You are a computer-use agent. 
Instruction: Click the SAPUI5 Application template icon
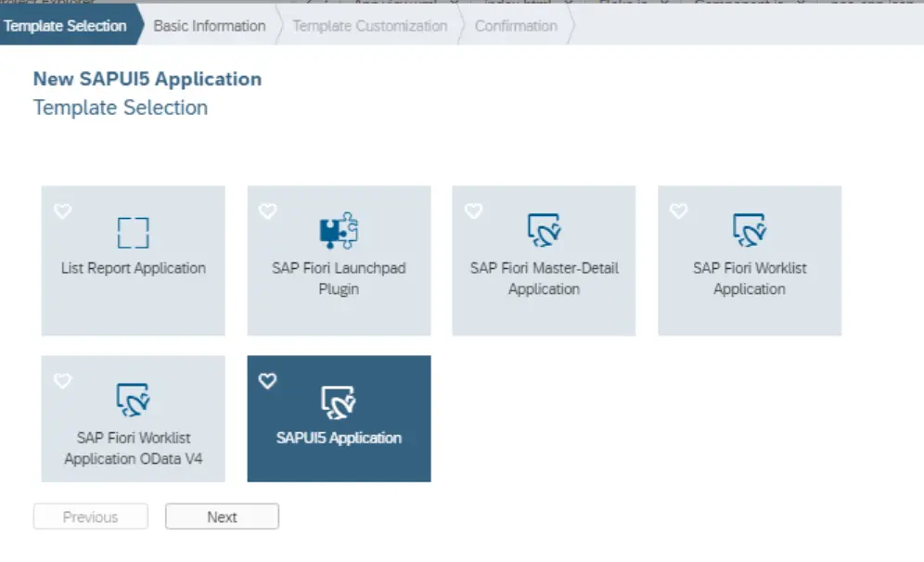339,401
